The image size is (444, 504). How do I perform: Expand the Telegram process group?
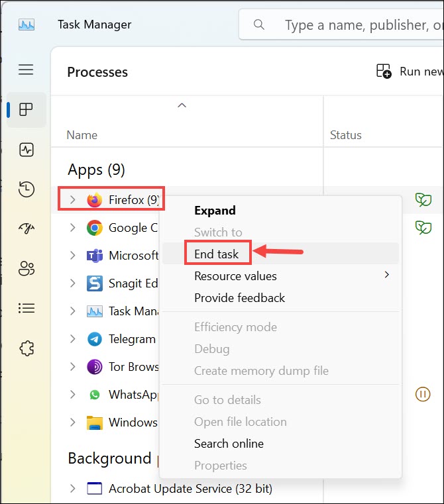click(73, 339)
